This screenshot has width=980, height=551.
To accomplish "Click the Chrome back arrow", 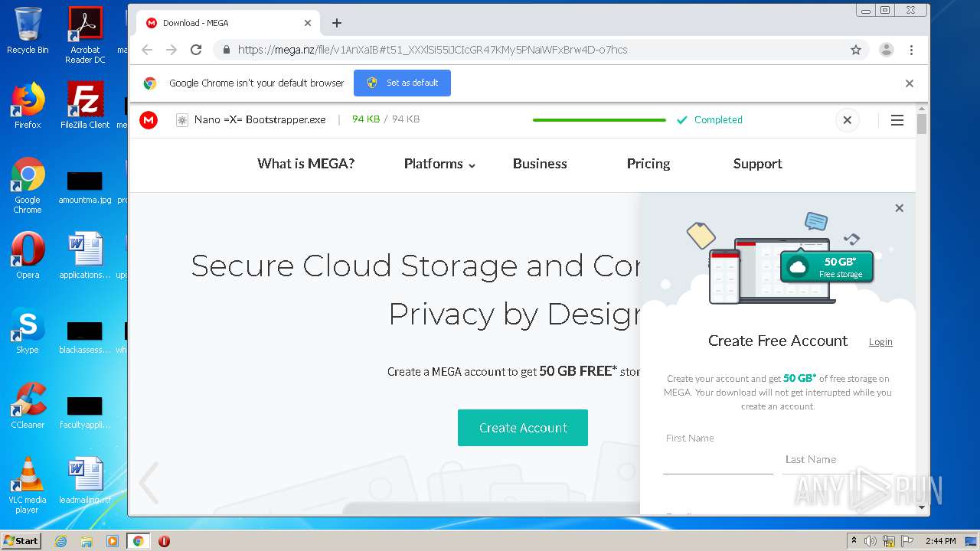I will (x=147, y=50).
